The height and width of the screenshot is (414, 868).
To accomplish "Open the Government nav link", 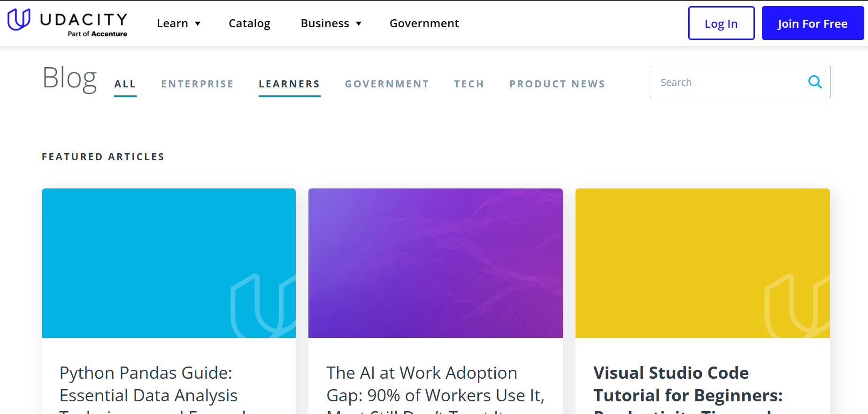I will click(x=424, y=23).
